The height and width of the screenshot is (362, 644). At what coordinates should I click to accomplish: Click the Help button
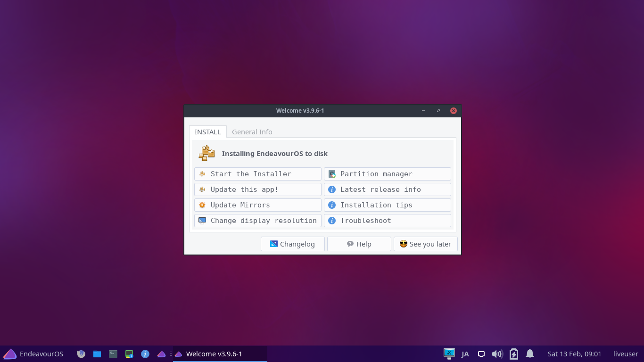click(359, 244)
